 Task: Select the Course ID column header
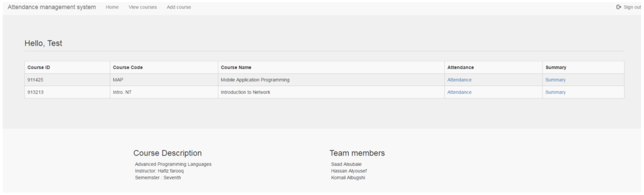tap(67, 67)
